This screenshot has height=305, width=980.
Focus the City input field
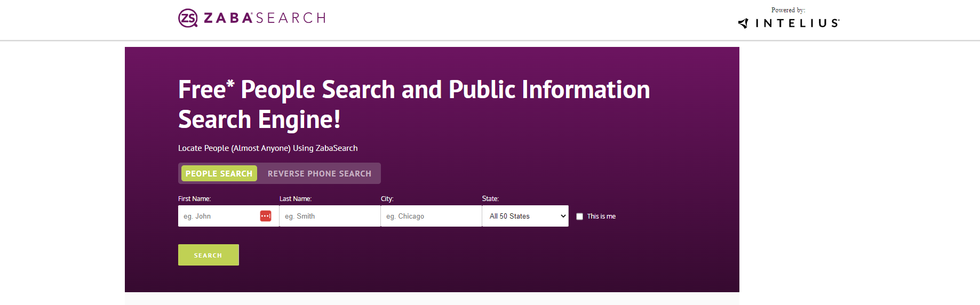[431, 216]
